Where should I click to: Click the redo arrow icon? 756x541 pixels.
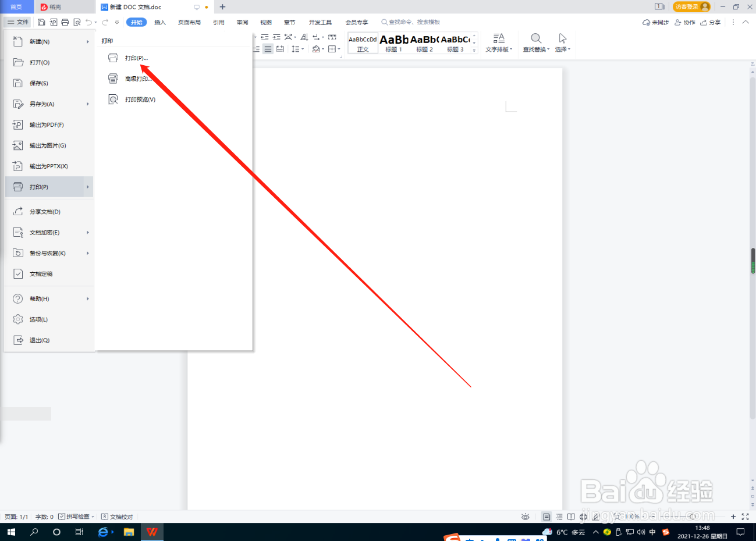[x=105, y=22]
